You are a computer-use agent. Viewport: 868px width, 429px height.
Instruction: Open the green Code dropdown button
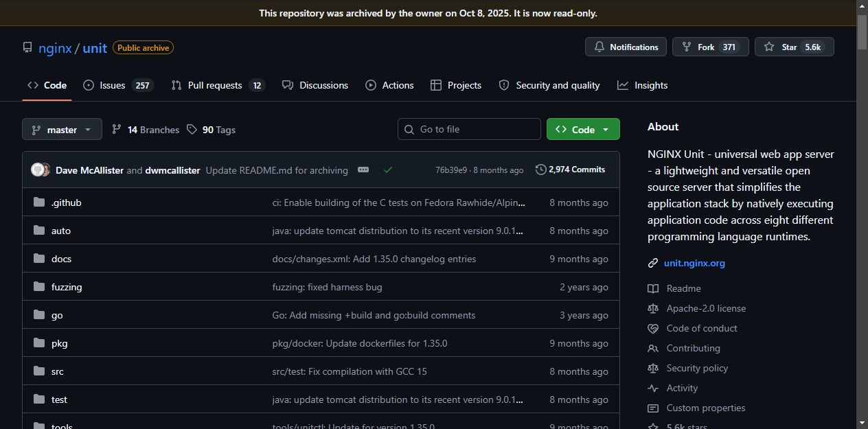583,129
